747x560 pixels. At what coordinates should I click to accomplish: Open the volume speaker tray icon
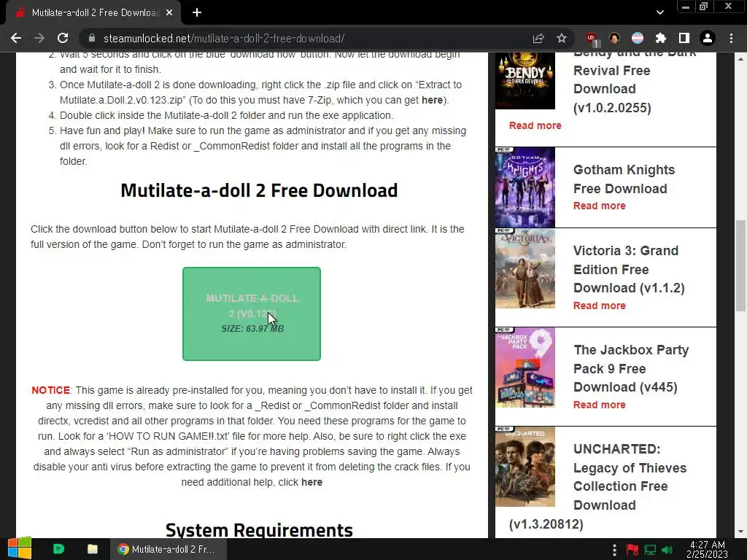tap(667, 550)
